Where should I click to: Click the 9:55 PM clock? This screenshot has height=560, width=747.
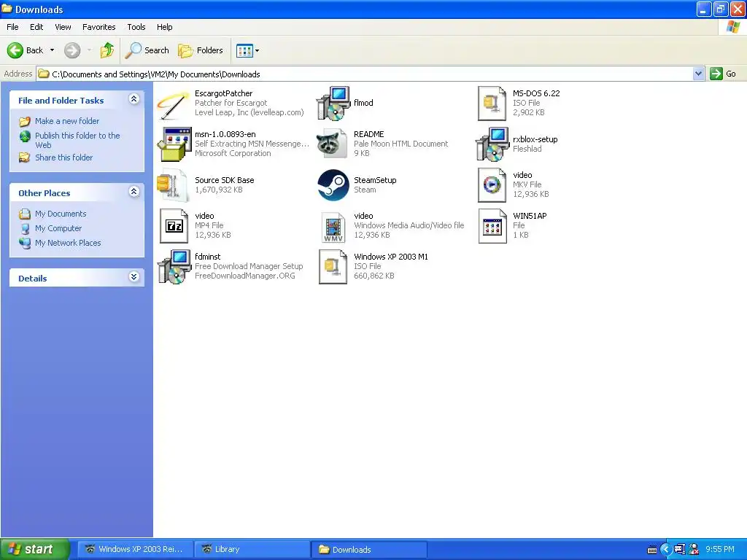click(x=720, y=550)
